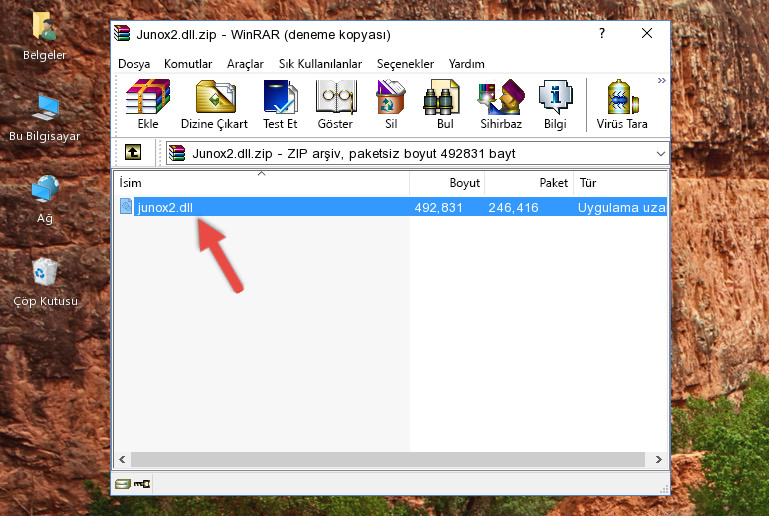Click the disk drive status icon

click(x=123, y=484)
